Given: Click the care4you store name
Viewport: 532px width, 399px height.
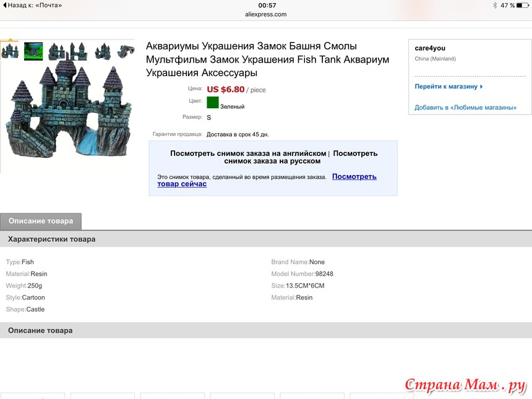Looking at the screenshot, I should pyautogui.click(x=430, y=48).
